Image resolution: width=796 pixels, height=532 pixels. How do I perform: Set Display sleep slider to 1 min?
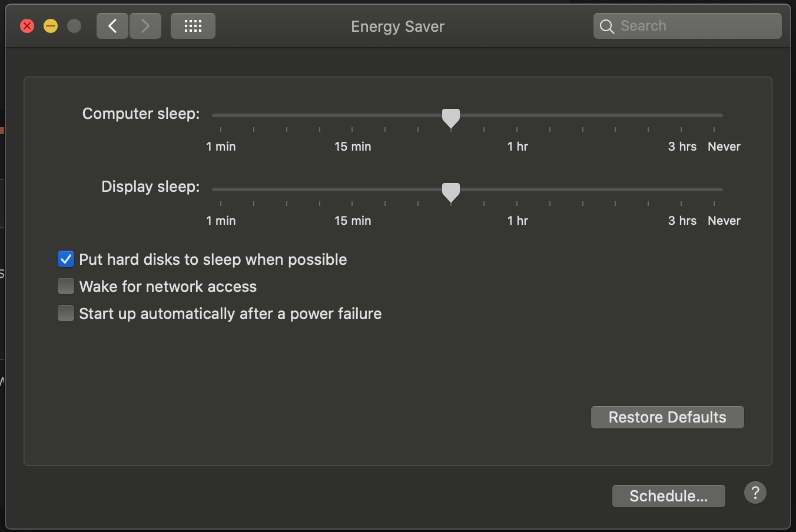(x=221, y=189)
